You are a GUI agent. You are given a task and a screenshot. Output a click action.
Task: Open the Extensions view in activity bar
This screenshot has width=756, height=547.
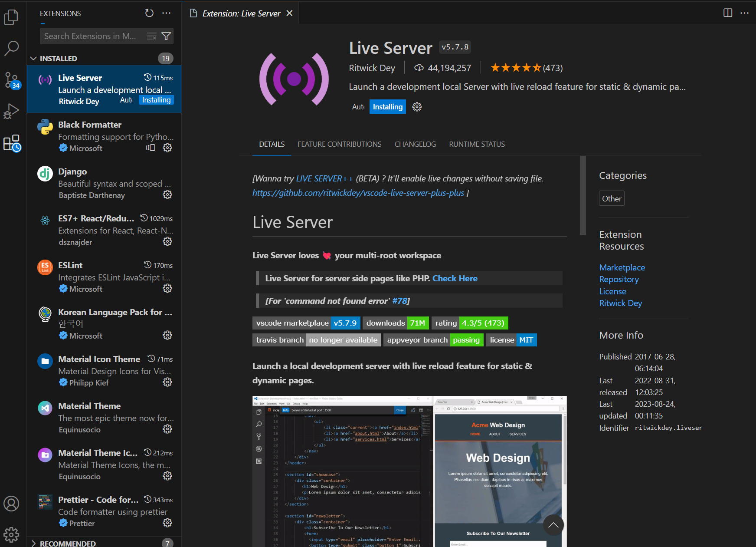12,143
